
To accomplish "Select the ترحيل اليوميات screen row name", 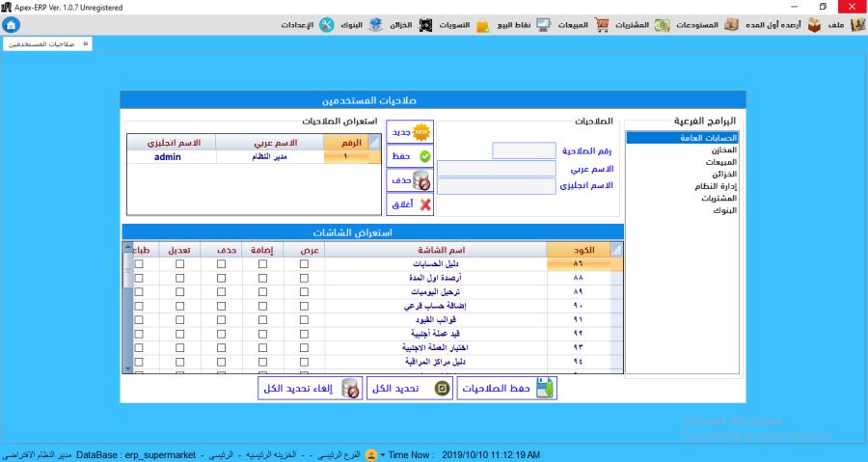I will (436, 291).
